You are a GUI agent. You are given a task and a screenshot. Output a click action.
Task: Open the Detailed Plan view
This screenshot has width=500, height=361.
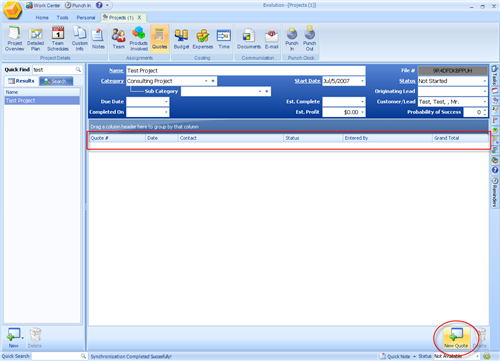pyautogui.click(x=35, y=39)
